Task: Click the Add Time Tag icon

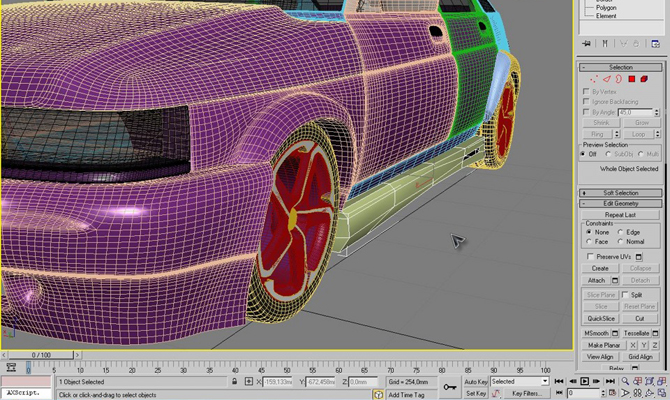Action: [x=378, y=394]
